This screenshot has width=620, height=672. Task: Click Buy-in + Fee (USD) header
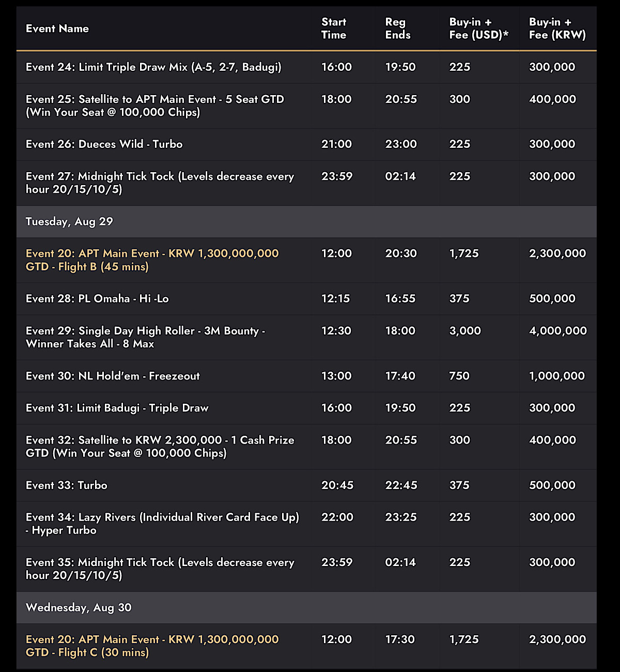(479, 28)
